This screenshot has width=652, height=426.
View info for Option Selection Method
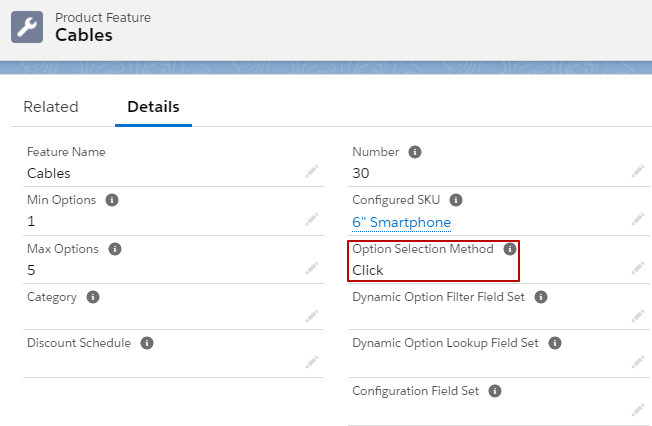[x=510, y=249]
